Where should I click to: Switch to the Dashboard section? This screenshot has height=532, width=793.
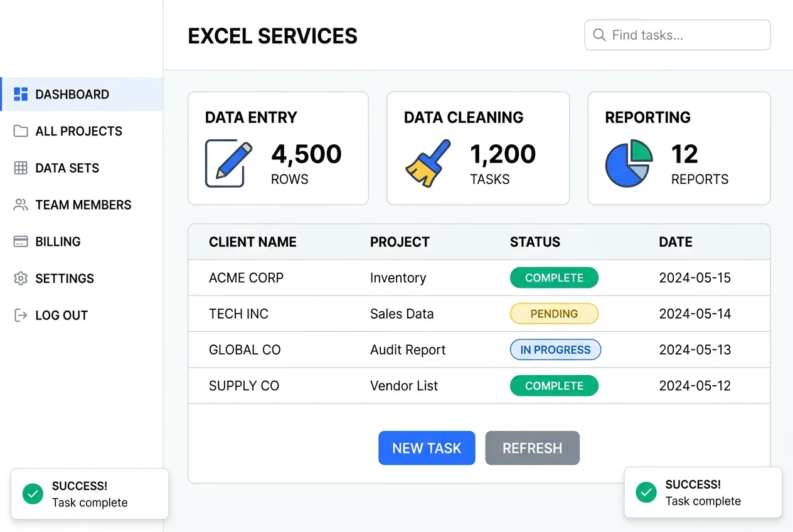click(x=73, y=94)
